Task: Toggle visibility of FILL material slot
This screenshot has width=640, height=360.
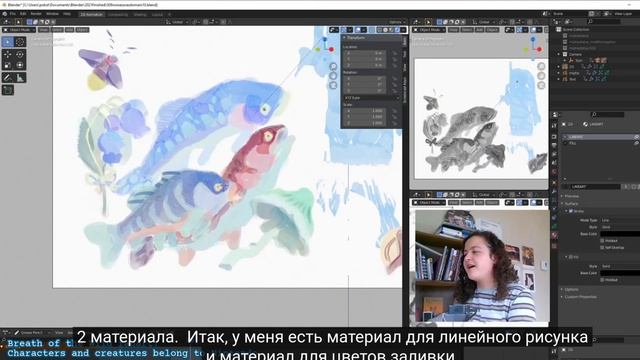Action: coord(636,143)
